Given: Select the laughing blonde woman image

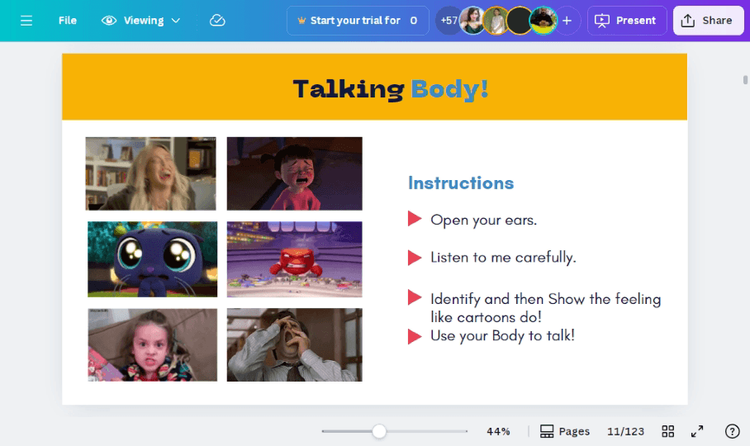Looking at the screenshot, I should point(151,174).
